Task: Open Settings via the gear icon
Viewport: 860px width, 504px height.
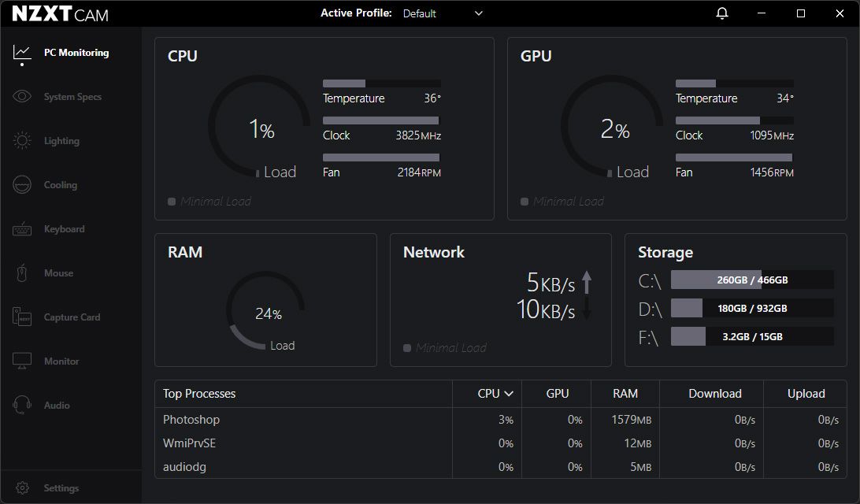Action: [x=23, y=487]
